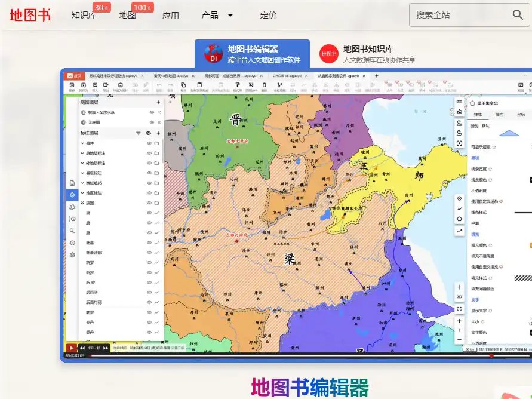Add a new editor tab with plus

(x=376, y=76)
